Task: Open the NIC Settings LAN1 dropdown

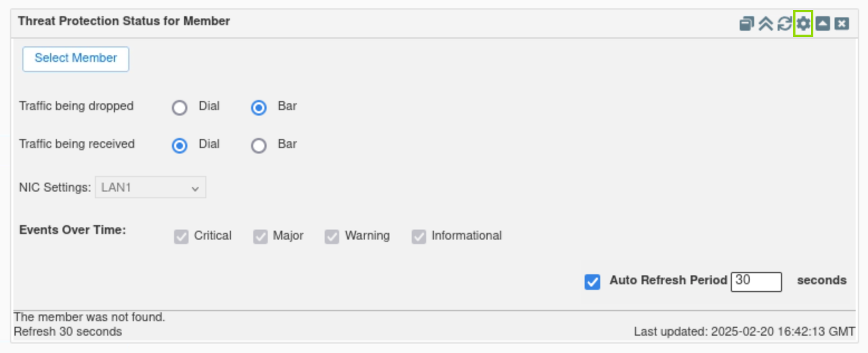Action: click(151, 188)
